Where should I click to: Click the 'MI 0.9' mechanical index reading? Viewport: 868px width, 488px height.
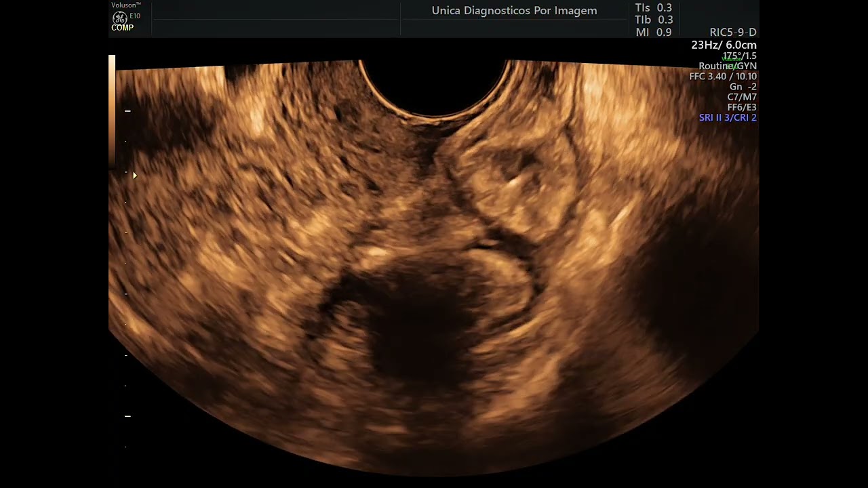[654, 33]
